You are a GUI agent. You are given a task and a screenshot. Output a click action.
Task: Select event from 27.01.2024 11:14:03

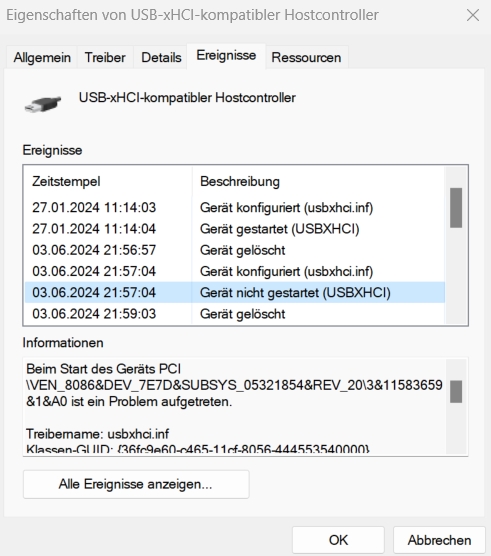tap(235, 207)
